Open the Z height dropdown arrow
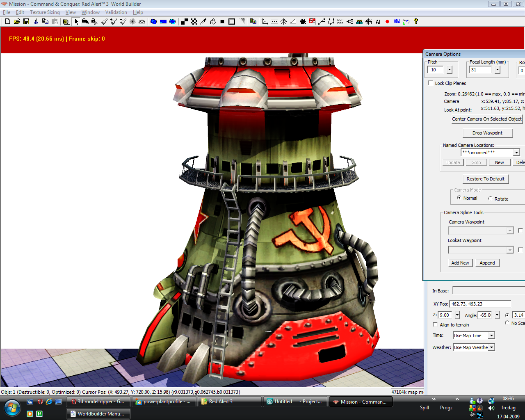The width and height of the screenshot is (525, 420). (x=457, y=315)
